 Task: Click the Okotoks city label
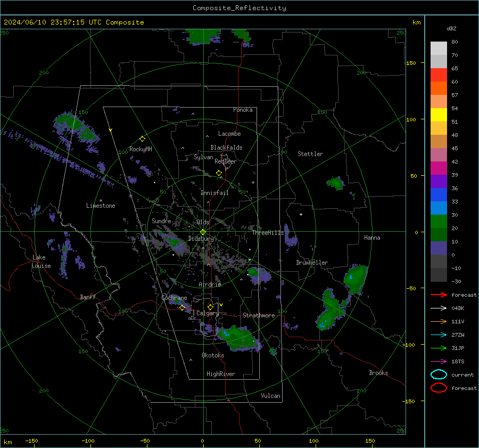[x=213, y=355]
